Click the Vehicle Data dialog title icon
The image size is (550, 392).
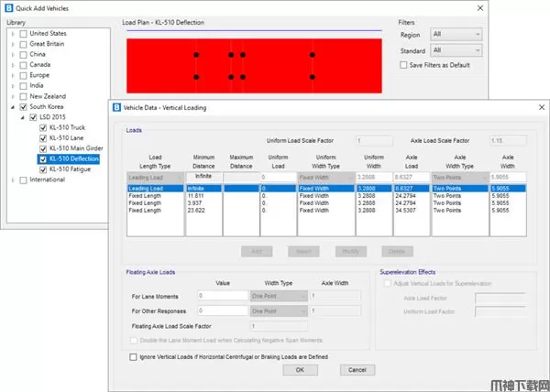(116, 107)
